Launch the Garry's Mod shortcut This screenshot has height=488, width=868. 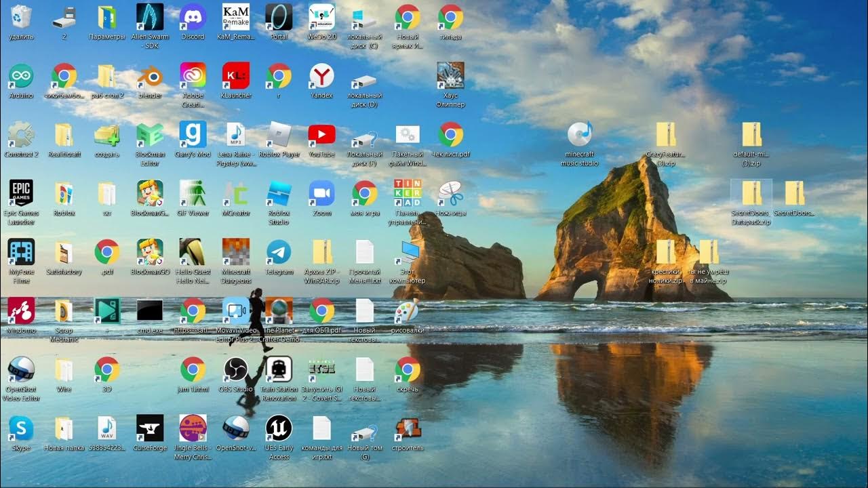tap(193, 134)
